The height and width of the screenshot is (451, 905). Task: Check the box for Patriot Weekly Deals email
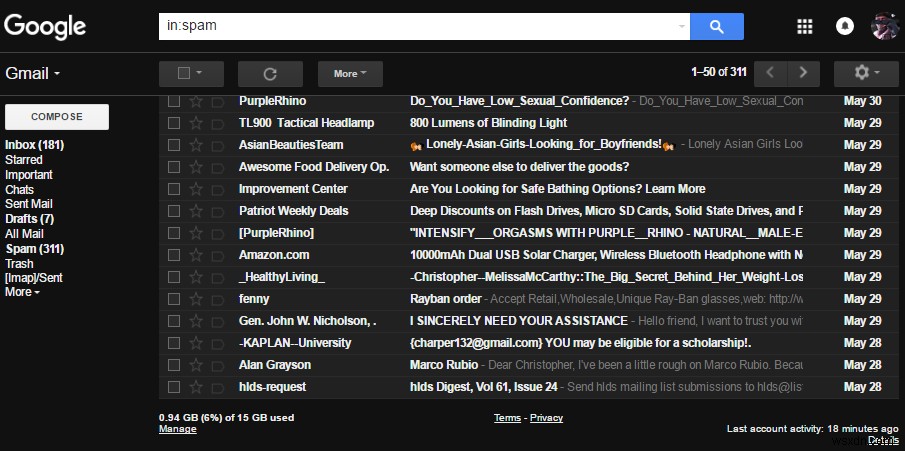pos(174,211)
